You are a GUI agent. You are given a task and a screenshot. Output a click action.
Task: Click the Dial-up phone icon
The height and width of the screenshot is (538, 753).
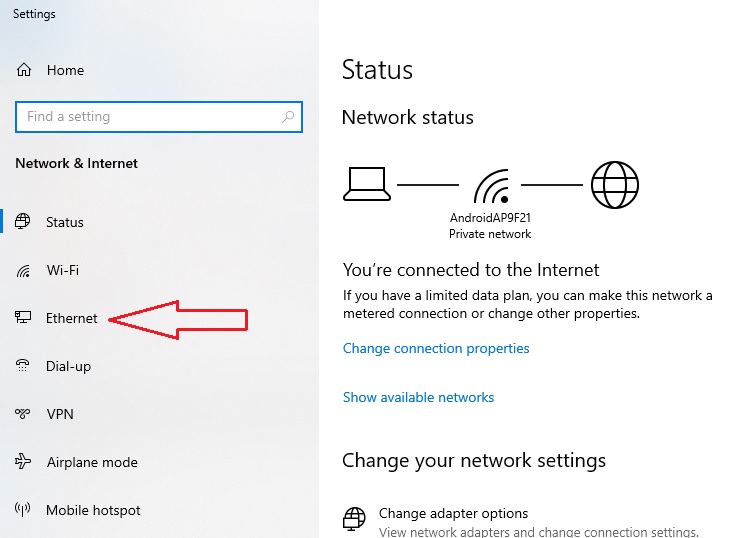click(x=23, y=366)
